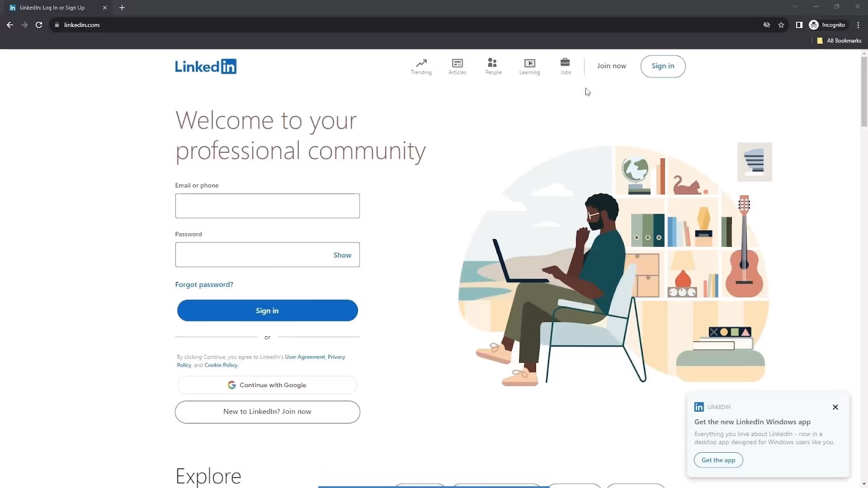Image resolution: width=868 pixels, height=488 pixels.
Task: Open the Forgot password link
Action: 204,284
